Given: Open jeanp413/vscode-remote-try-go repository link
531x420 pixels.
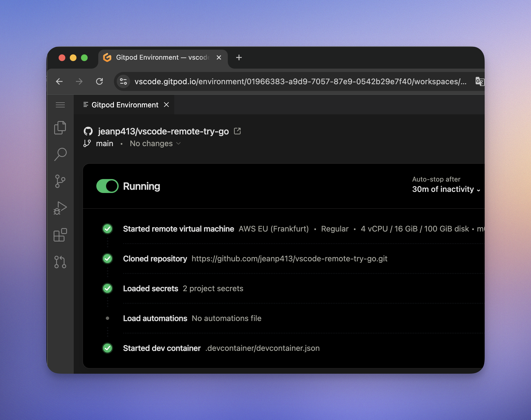Looking at the screenshot, I should (x=163, y=131).
